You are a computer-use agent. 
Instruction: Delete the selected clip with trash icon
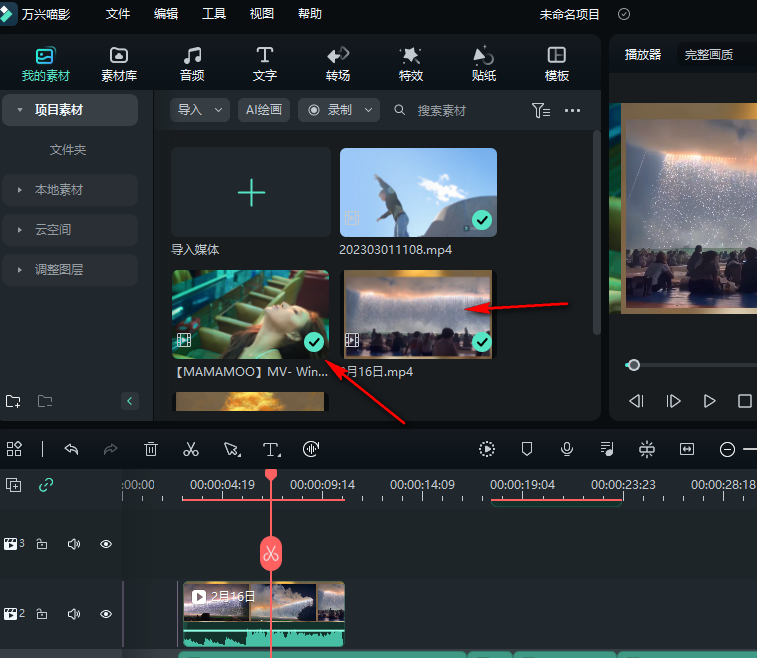tap(151, 449)
